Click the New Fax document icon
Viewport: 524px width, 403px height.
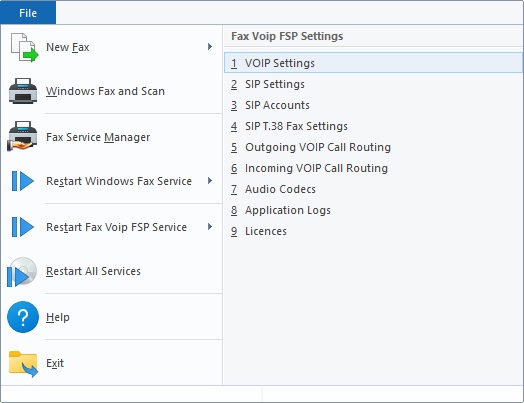click(24, 47)
